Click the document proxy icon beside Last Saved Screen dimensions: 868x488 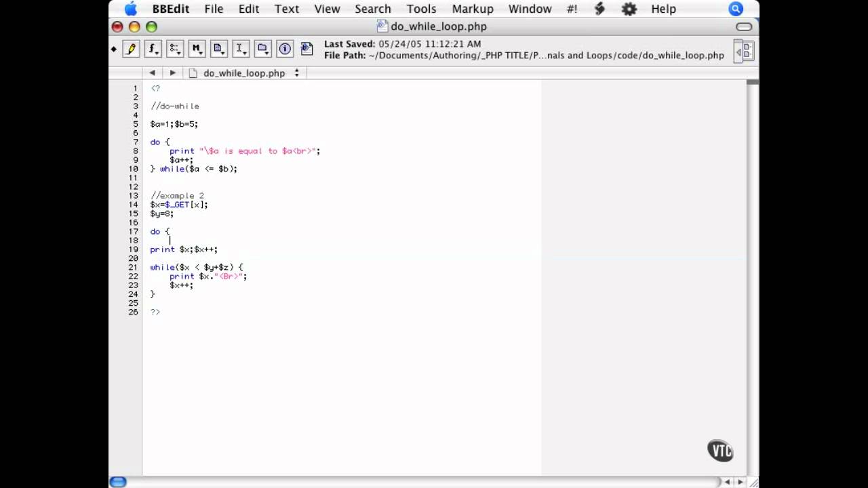pyautogui.click(x=307, y=49)
